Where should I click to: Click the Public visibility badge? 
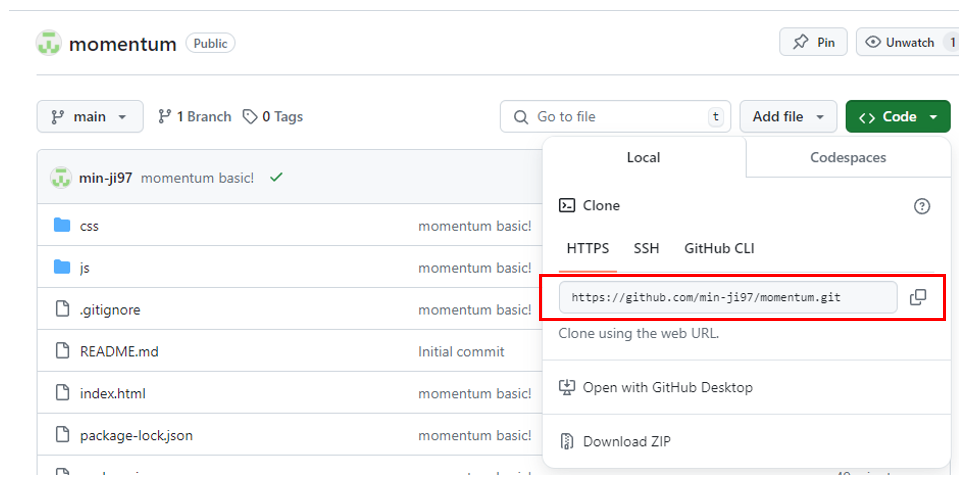(210, 43)
